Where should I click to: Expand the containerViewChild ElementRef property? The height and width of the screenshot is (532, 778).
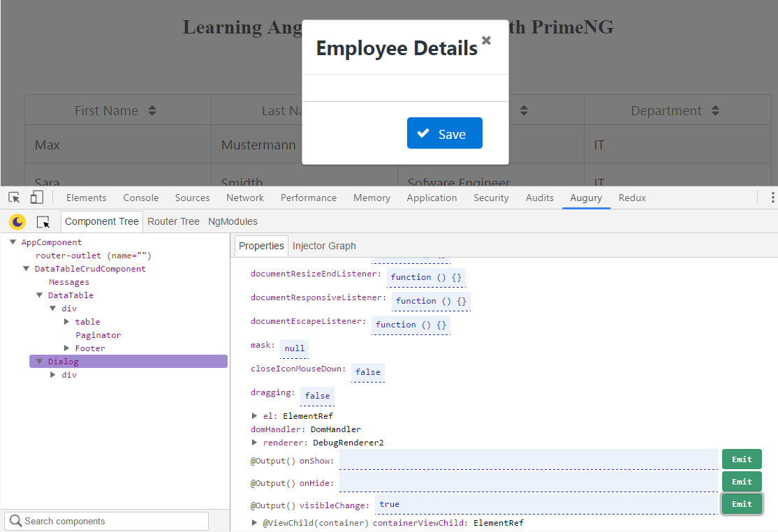click(x=254, y=523)
